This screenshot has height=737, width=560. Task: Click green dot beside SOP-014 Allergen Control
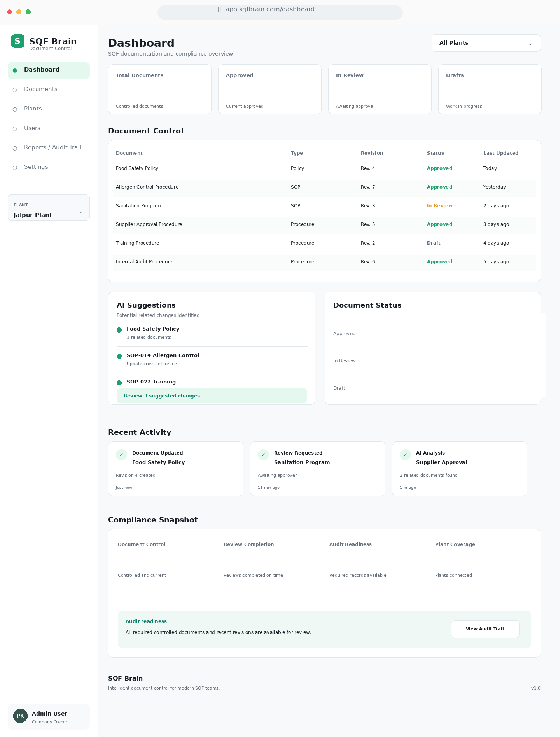(x=119, y=356)
